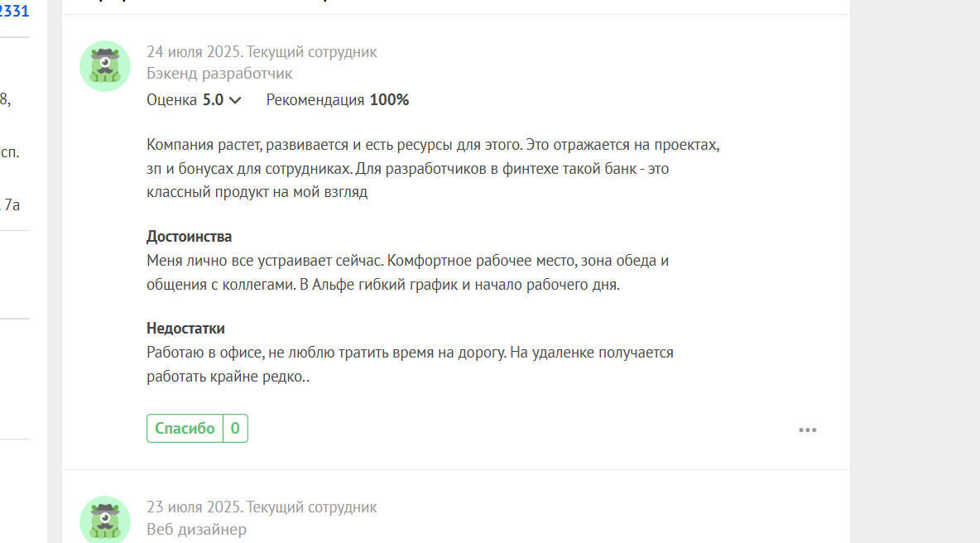The height and width of the screenshot is (543, 980).
Task: Click the text starting 'Меня лично все устраивает'
Action: point(408,272)
